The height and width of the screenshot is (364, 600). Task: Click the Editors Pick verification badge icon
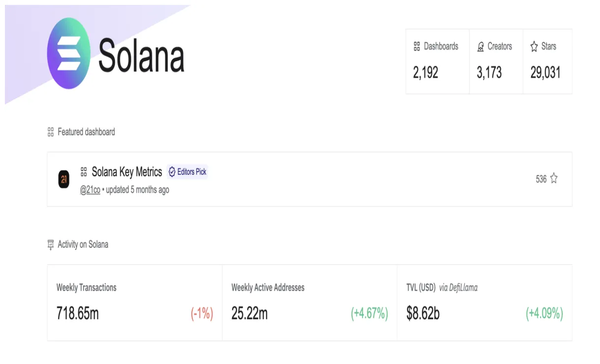(x=172, y=172)
